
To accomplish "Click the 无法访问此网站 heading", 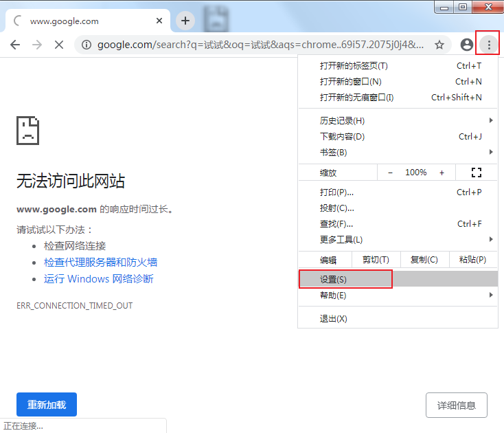I will click(x=71, y=181).
